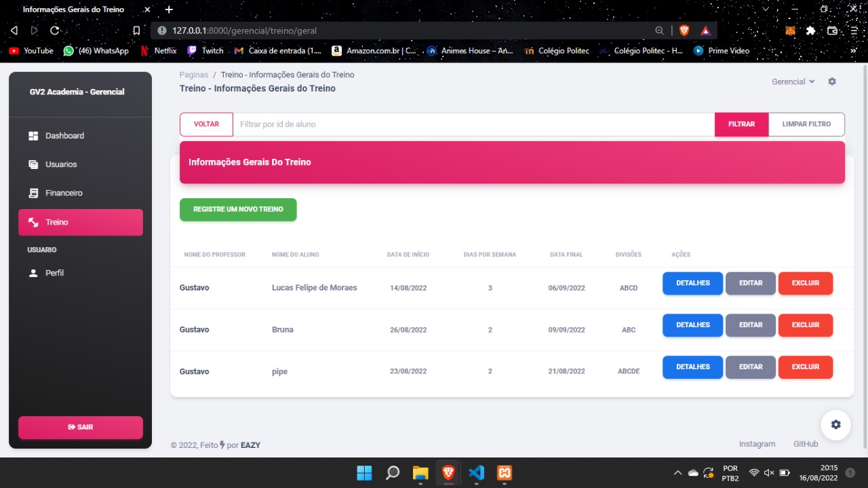Expand the Gerencial user dropdown
Viewport: 868px width, 488px height.
coord(793,81)
